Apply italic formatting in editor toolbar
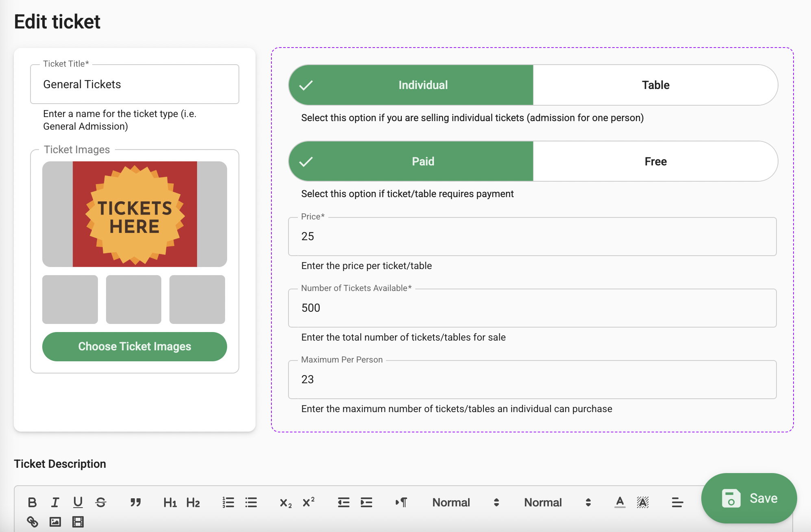The image size is (811, 532). point(55,502)
